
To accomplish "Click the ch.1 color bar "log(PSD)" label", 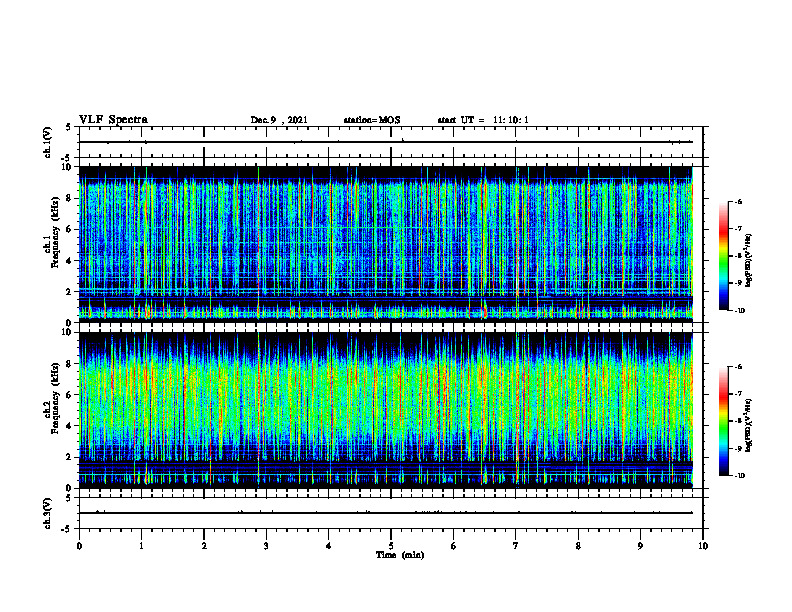I will pyautogui.click(x=750, y=261).
